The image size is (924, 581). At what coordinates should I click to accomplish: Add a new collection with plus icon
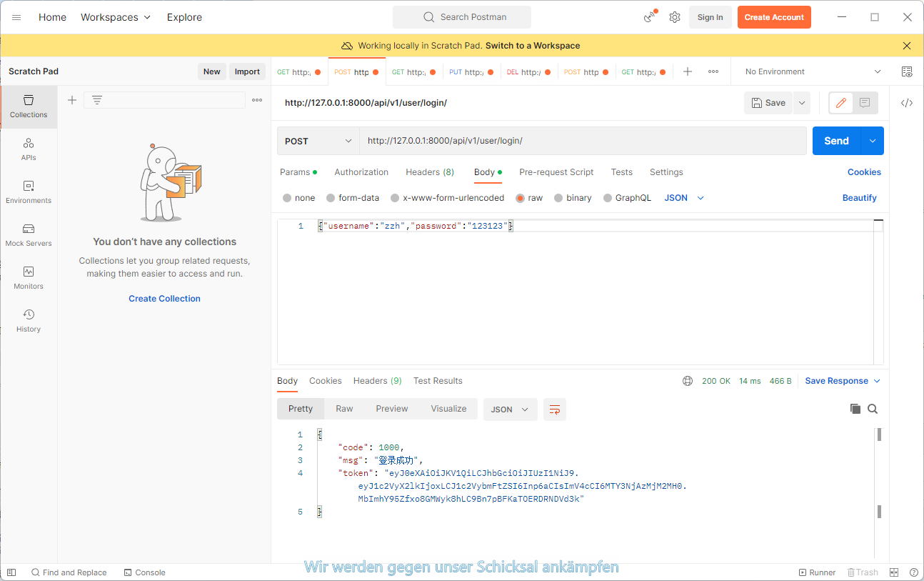pyautogui.click(x=72, y=100)
